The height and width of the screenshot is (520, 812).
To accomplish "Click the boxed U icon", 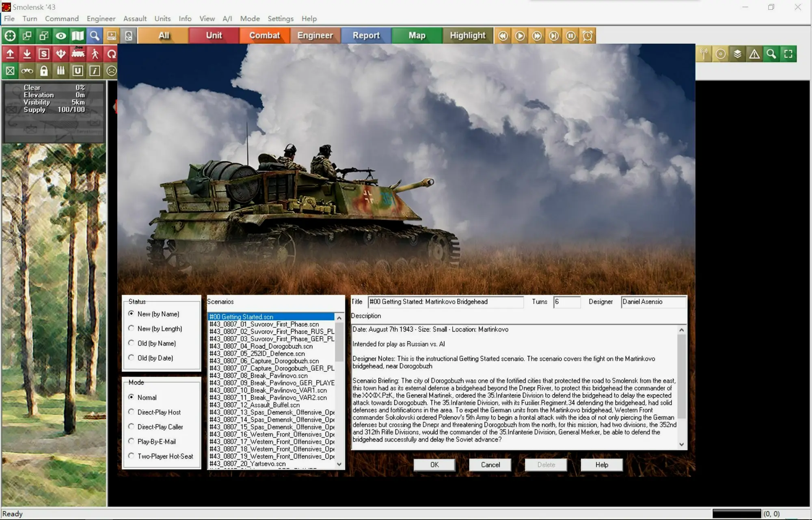I will pyautogui.click(x=78, y=71).
